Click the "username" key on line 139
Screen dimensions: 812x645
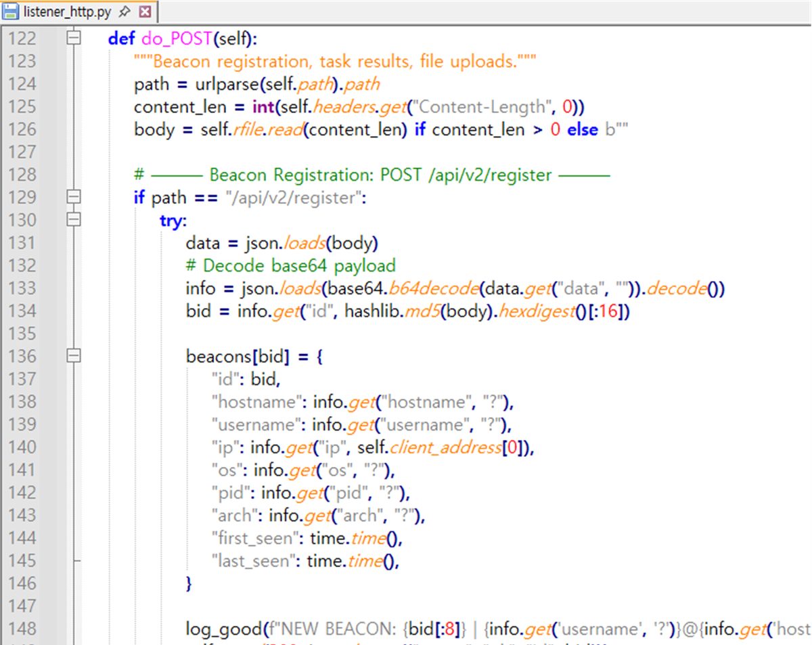click(x=255, y=424)
